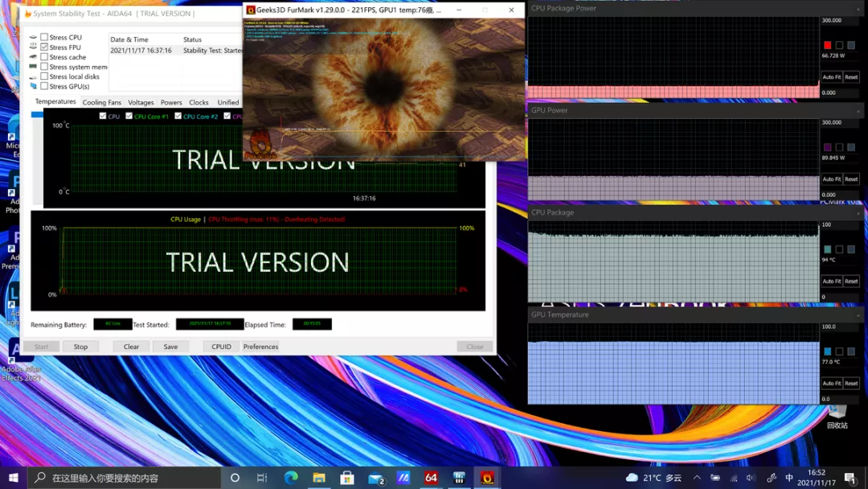The width and height of the screenshot is (868, 489).
Task: Click the Windows taskbar search box
Action: click(125, 478)
